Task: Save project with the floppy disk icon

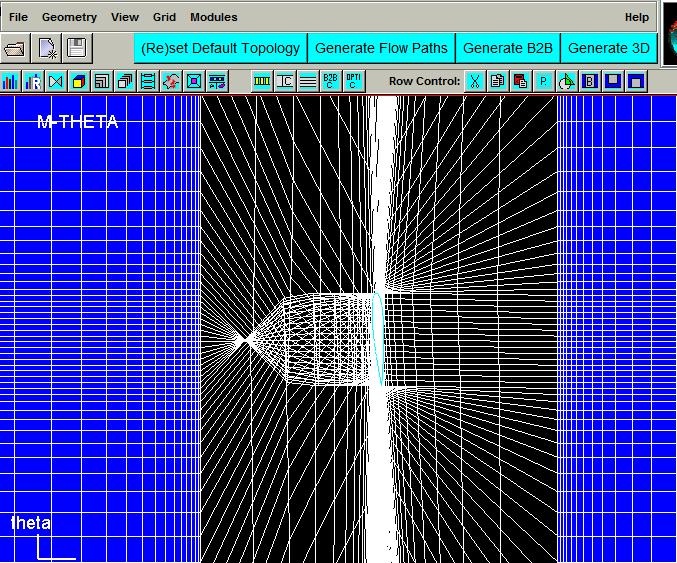Action: point(77,48)
